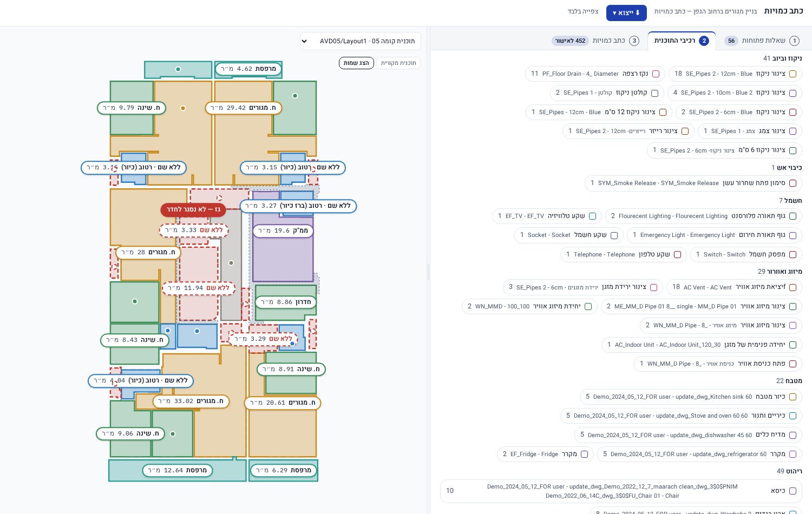The height and width of the screenshot is (514, 812).
Task: Select the כיריים ותנור Stove and oven chip
Action: 681,416
